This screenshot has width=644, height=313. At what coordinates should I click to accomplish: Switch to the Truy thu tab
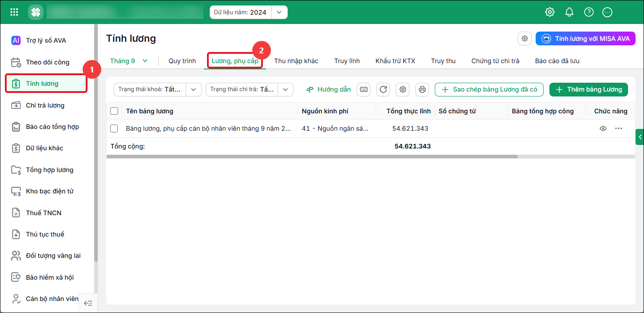(x=443, y=61)
